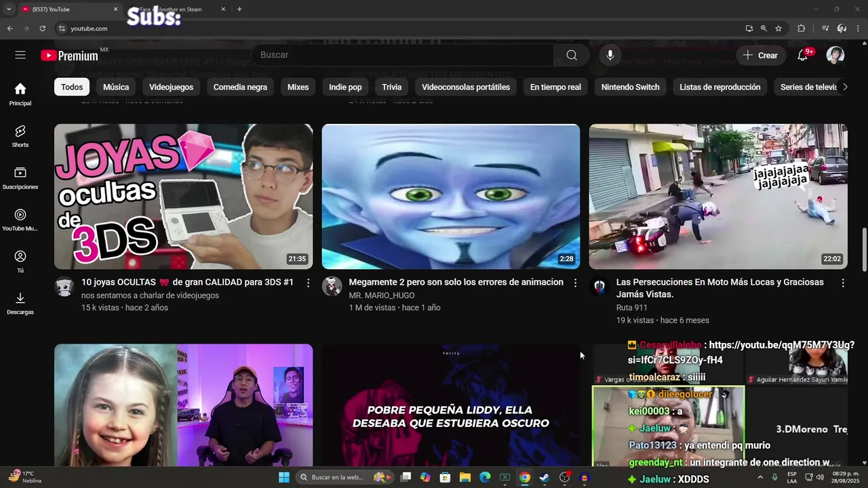Play the motorcycle chase street thumbnail

[x=718, y=197]
